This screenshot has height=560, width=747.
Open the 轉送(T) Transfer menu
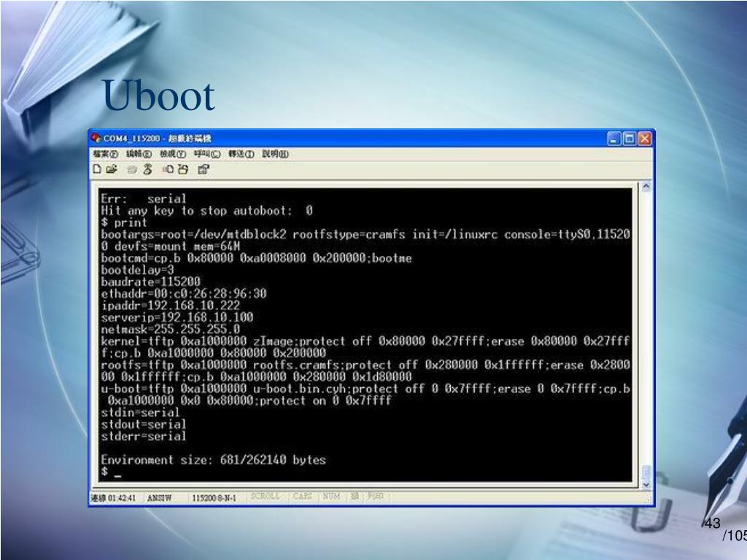[241, 154]
